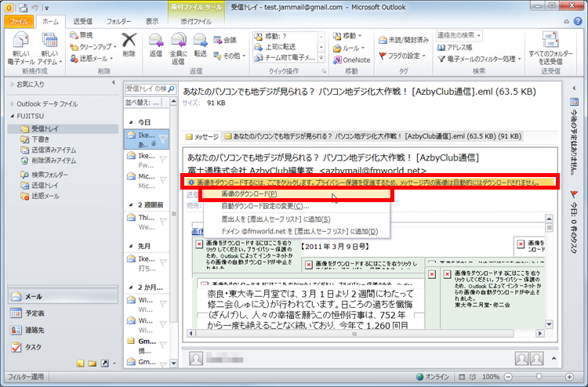Select the 受信トレイ folder

tap(64, 129)
